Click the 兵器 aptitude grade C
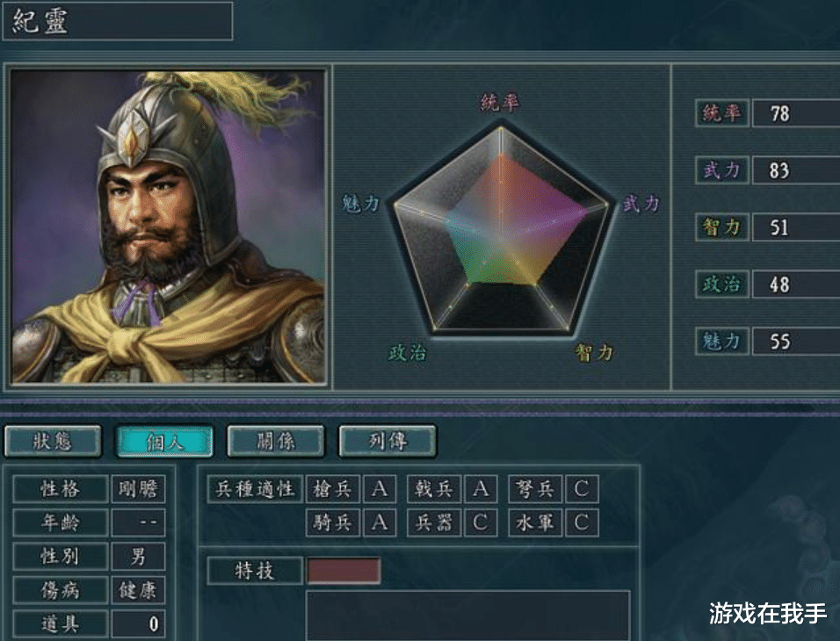This screenshot has height=641, width=840. [482, 522]
